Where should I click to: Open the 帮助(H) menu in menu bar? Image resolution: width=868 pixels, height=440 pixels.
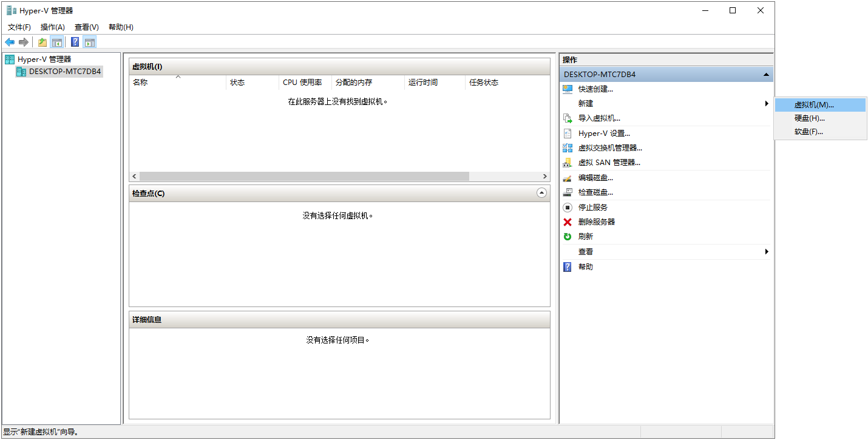[121, 27]
